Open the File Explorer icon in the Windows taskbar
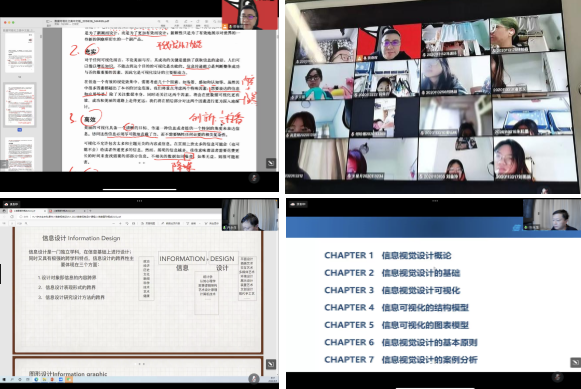This screenshot has height=389, width=581. [44, 380]
